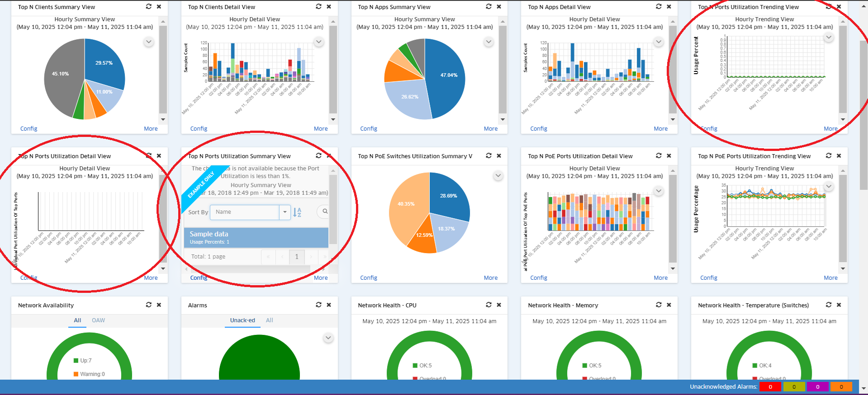Close the Top N Apps Summary View widget
This screenshot has width=868, height=395.
[499, 6]
